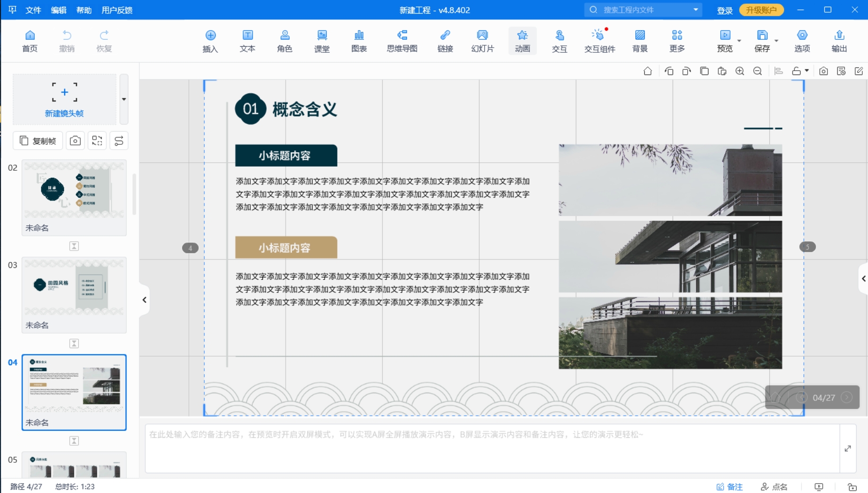
Task: Click the 输出 export button
Action: 839,41
